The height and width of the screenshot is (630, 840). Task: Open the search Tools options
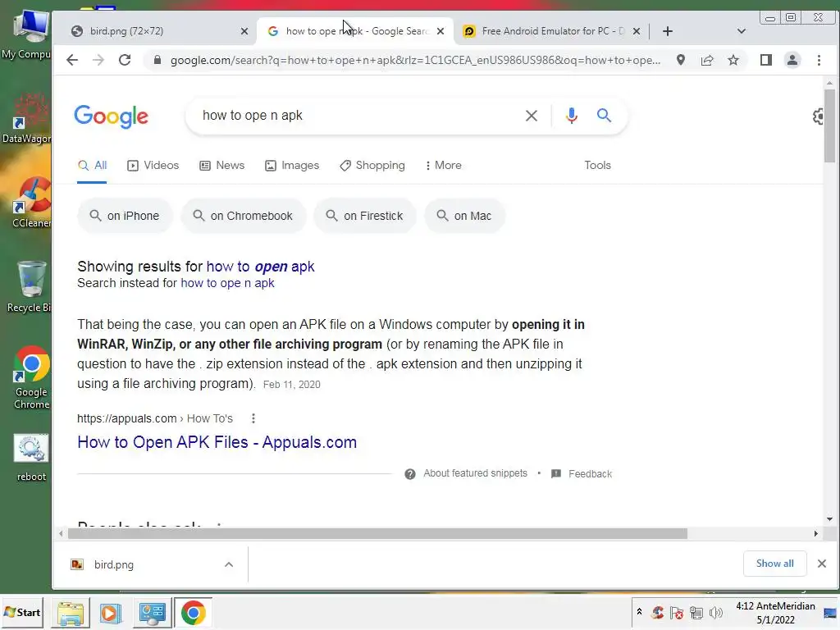coord(597,166)
